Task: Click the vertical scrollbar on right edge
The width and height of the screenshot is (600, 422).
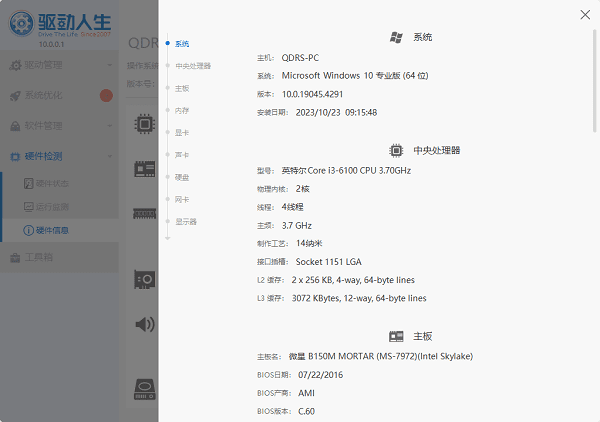Action: pos(595,200)
